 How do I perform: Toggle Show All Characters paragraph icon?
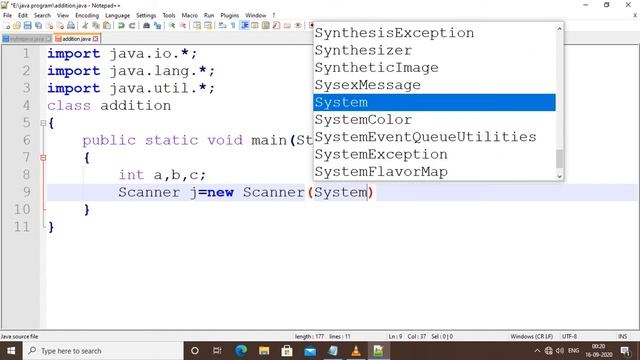coord(233,25)
